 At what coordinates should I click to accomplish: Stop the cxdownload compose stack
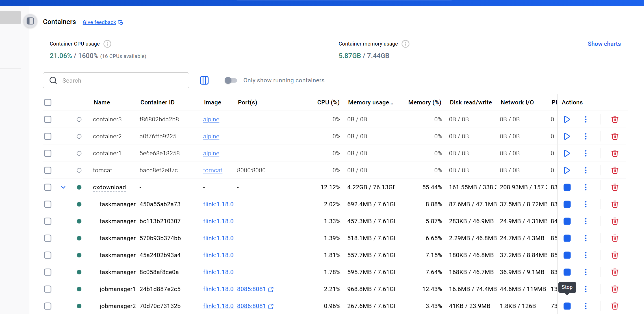click(x=567, y=187)
